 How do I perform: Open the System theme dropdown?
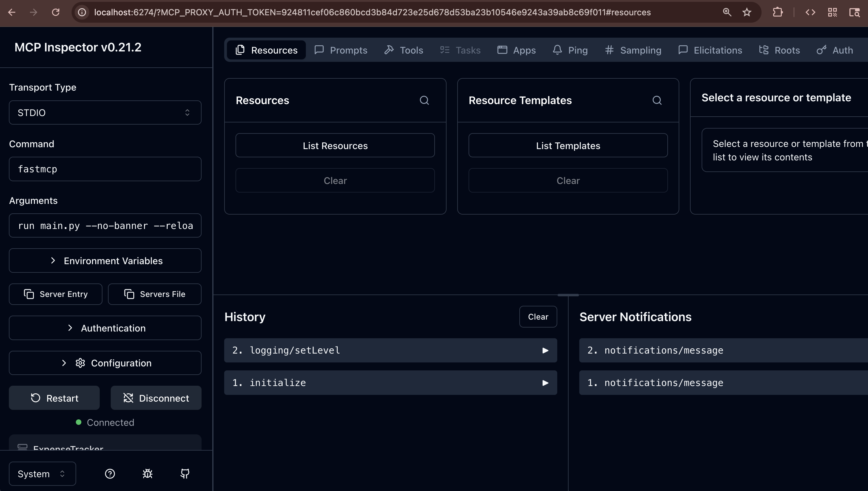(43, 474)
